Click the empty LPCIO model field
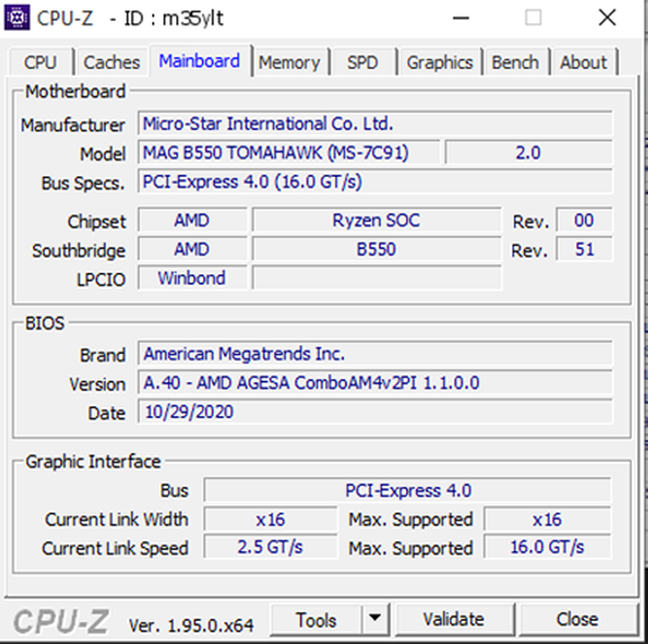The width and height of the screenshot is (648, 644). [377, 278]
